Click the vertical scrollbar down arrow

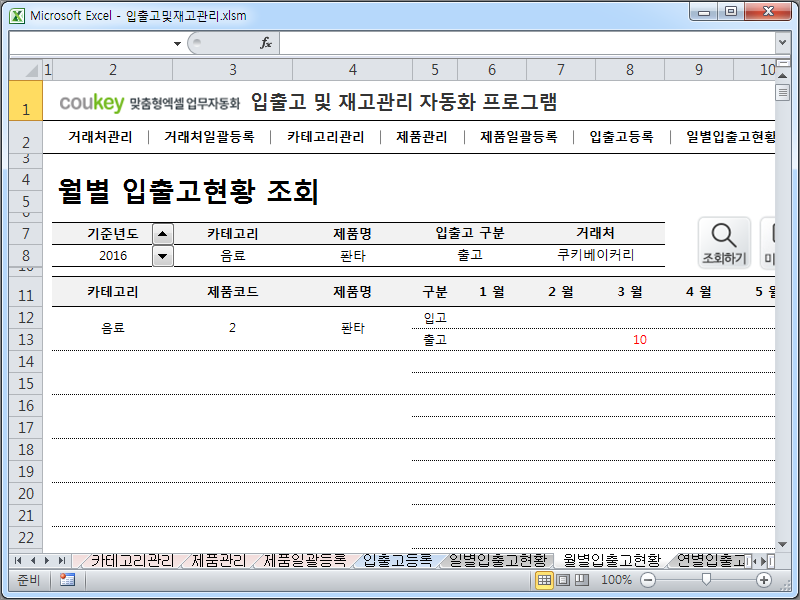782,545
